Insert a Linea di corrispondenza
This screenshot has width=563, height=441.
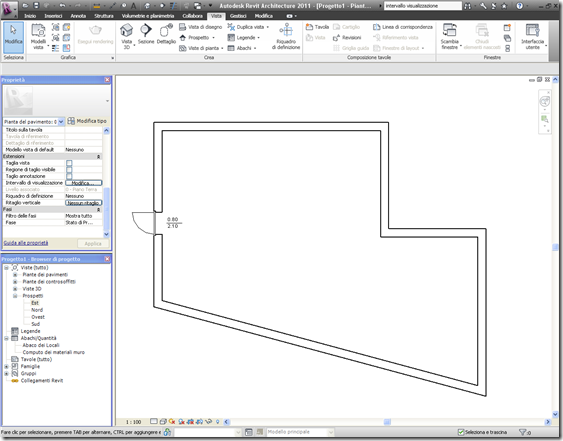(x=403, y=27)
